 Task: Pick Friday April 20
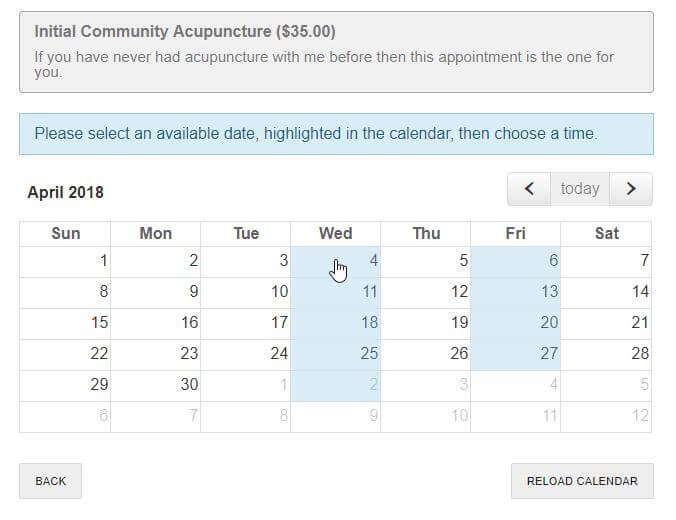click(516, 324)
